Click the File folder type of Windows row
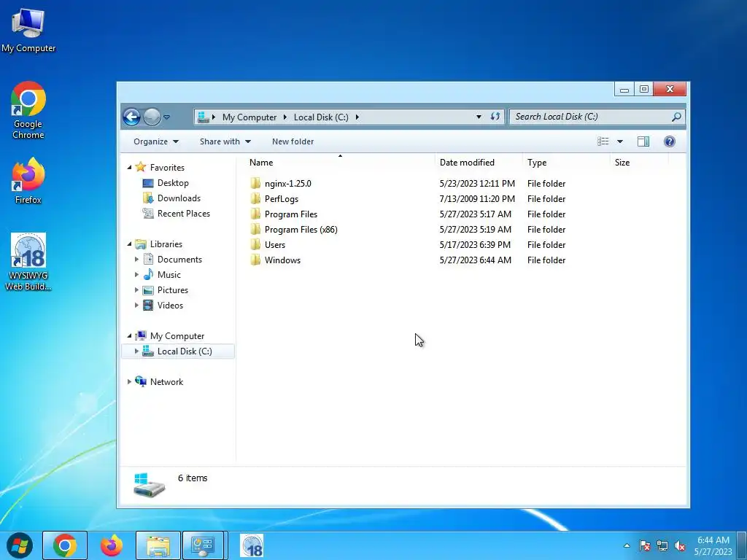 pos(546,260)
